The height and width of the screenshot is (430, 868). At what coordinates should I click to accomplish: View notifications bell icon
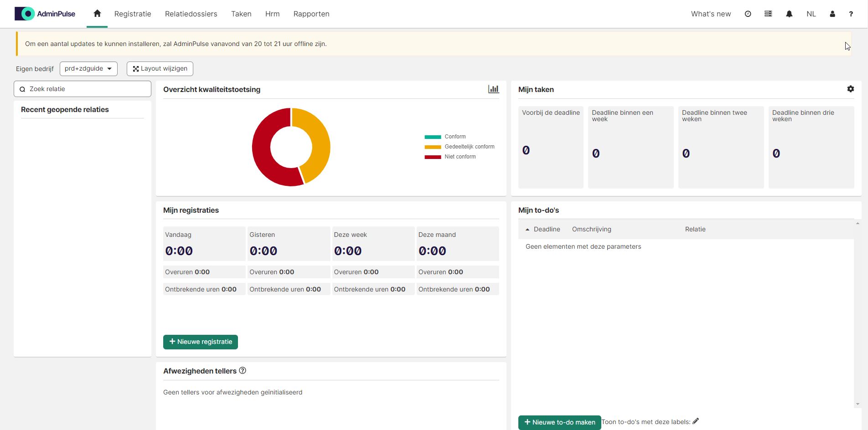pyautogui.click(x=789, y=14)
